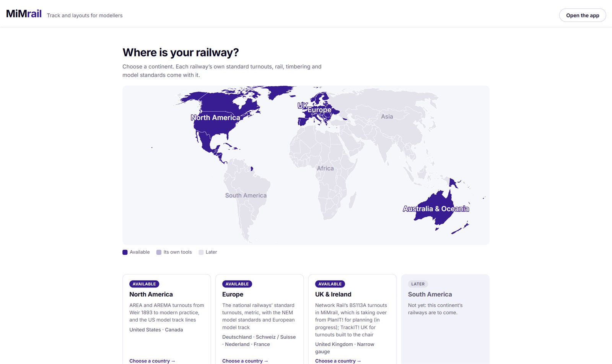Select the Europe label on the world map

[x=319, y=110]
